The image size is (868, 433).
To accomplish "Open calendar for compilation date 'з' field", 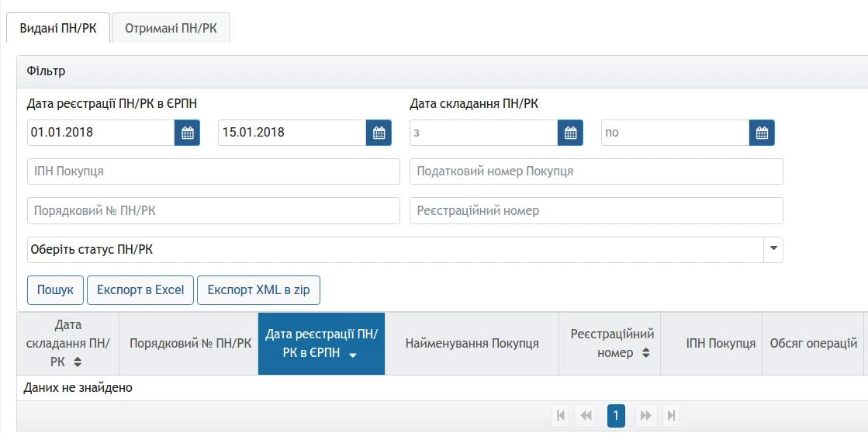I will [570, 133].
